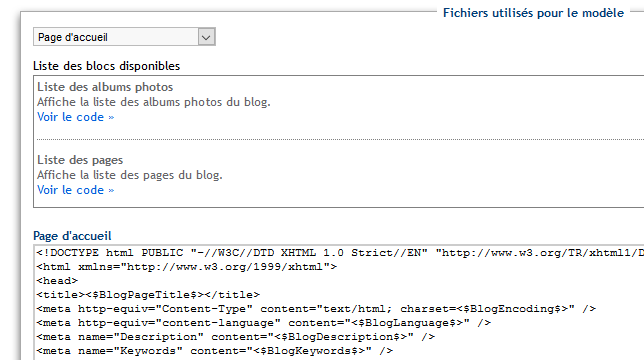The image size is (644, 360).
Task: Place cursor in the html xmlns code line
Action: 187,267
